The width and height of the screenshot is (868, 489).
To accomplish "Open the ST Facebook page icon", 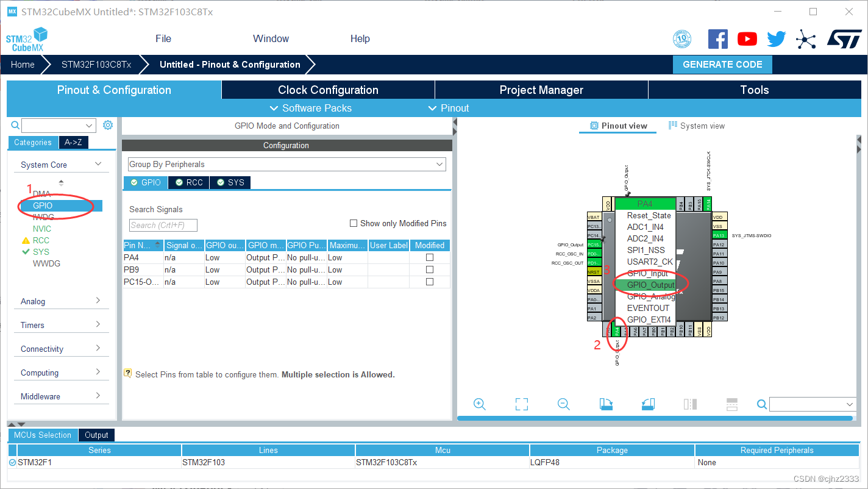I will tap(718, 39).
